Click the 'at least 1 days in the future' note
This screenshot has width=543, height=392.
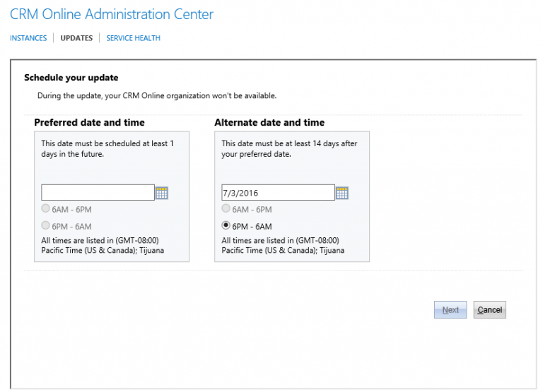click(107, 149)
